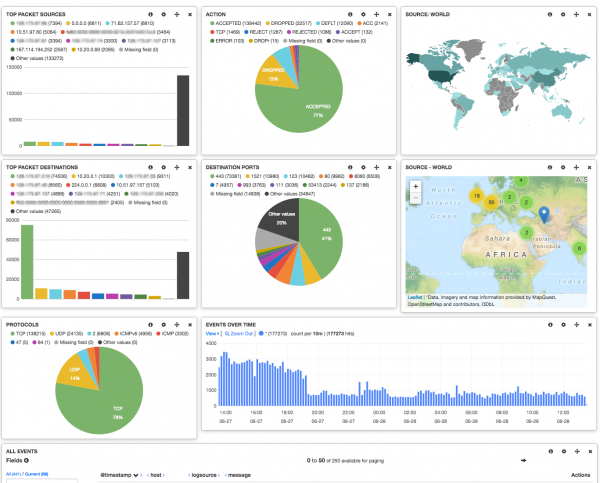Select the Current fields tab
600x483 pixels.
point(36,473)
